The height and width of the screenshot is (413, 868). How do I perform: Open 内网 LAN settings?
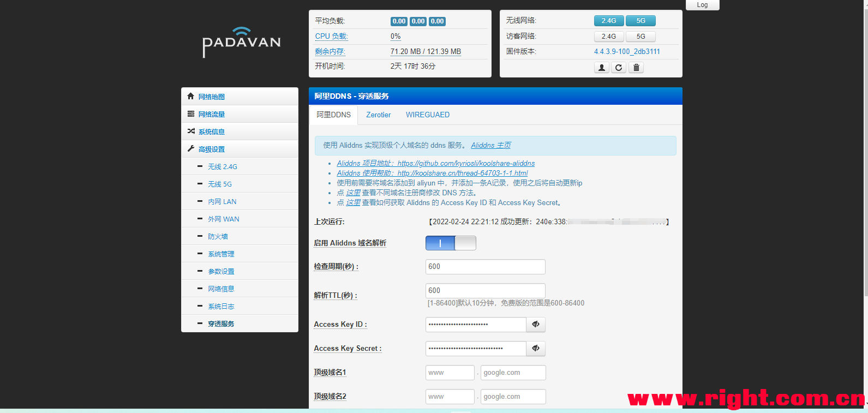pyautogui.click(x=240, y=201)
